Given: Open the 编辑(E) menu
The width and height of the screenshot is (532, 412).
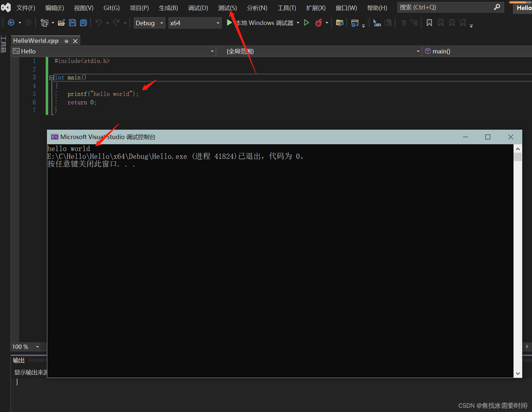Looking at the screenshot, I should pyautogui.click(x=55, y=8).
